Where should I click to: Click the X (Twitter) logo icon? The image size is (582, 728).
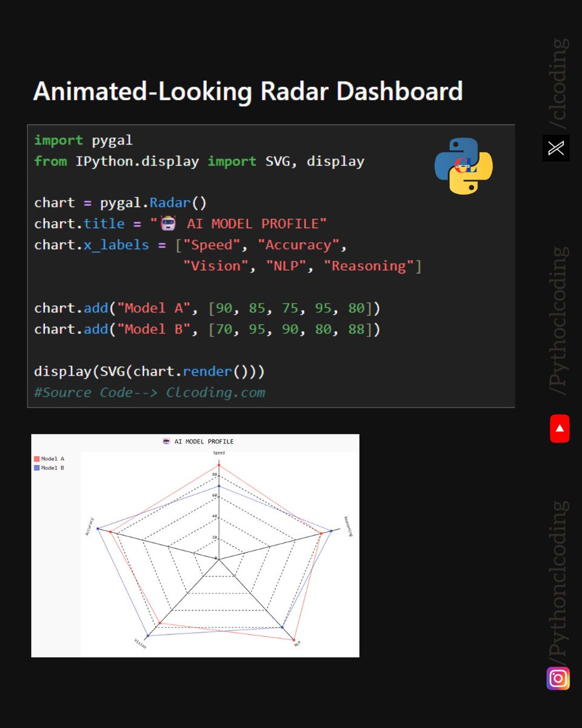click(x=556, y=147)
